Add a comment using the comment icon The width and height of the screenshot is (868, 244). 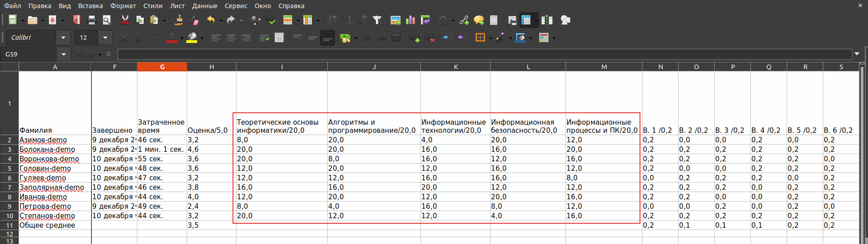pyautogui.click(x=478, y=20)
